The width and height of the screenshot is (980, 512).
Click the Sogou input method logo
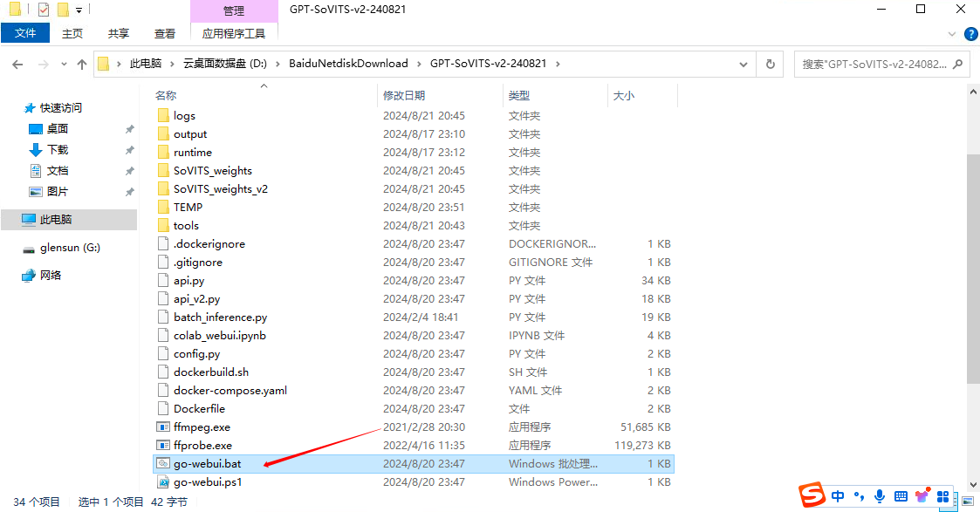pyautogui.click(x=812, y=495)
